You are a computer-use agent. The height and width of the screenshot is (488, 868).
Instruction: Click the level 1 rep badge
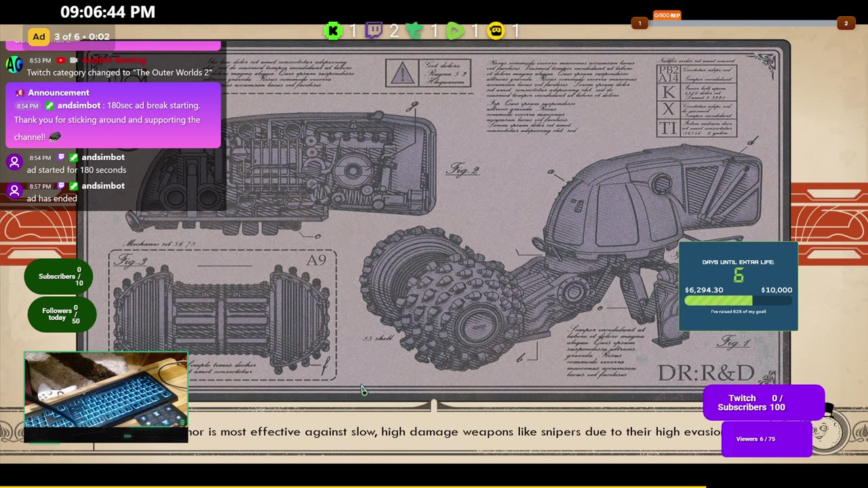tap(639, 24)
